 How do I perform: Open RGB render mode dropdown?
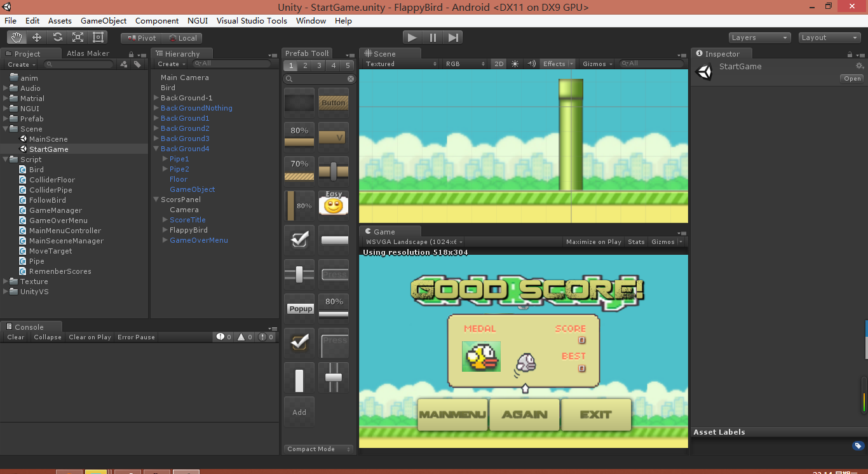coord(465,64)
